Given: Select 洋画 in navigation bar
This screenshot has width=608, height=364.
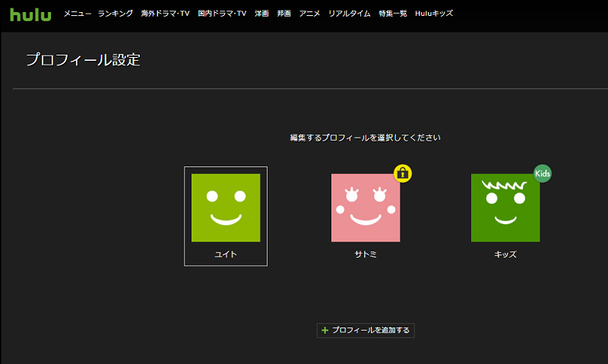Looking at the screenshot, I should click(261, 14).
